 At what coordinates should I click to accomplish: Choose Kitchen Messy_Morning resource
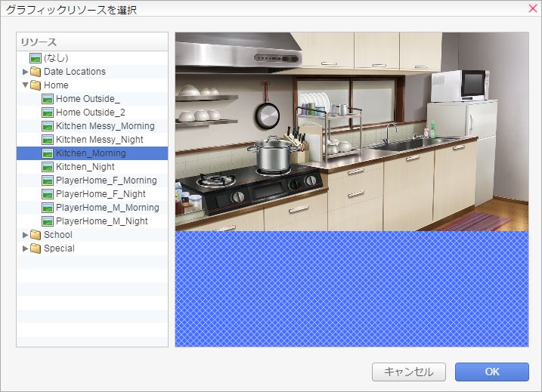point(105,126)
